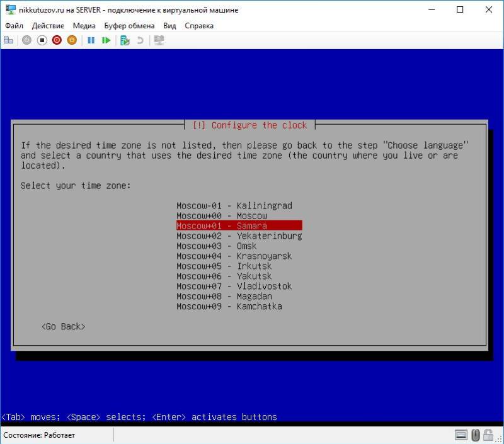Click the <Go Back> button
The width and height of the screenshot is (504, 444).
[63, 327]
